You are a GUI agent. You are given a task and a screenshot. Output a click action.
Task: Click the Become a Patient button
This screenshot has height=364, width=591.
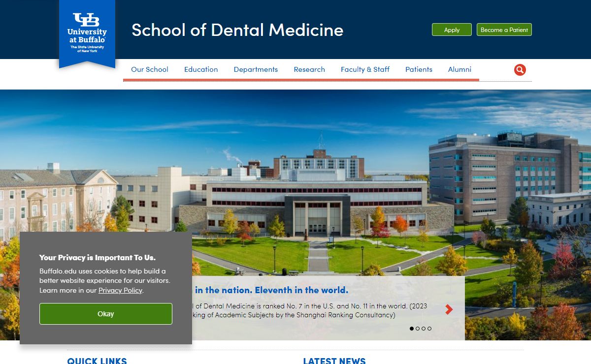click(x=504, y=30)
